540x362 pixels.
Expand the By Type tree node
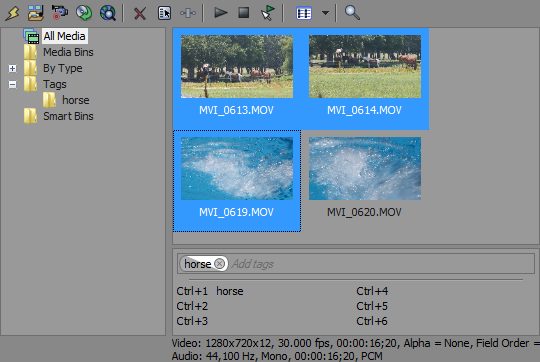pos(12,68)
